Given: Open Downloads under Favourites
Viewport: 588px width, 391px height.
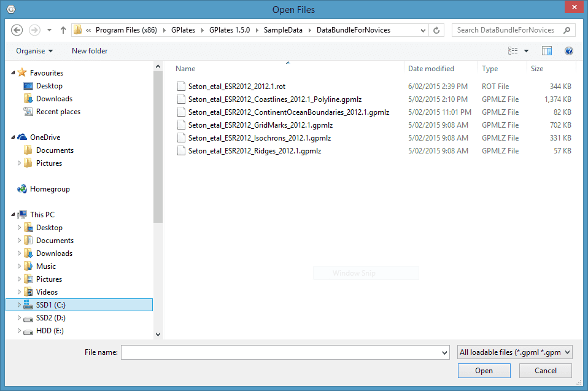Looking at the screenshot, I should click(x=54, y=99).
